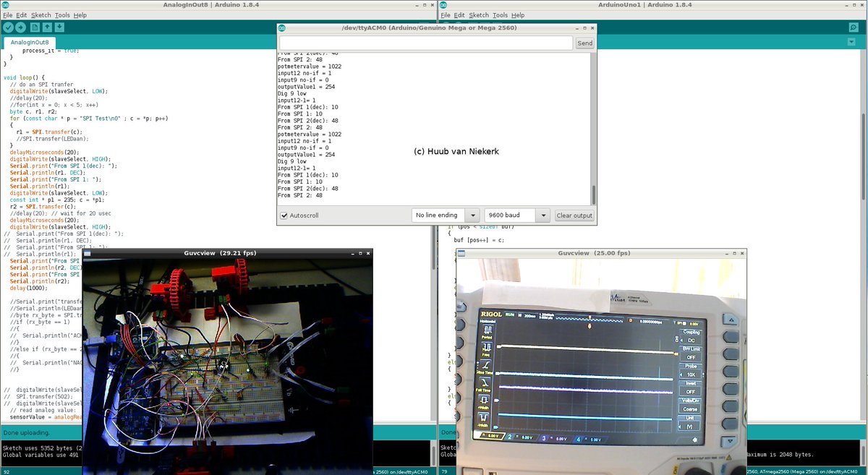This screenshot has height=475, width=868.
Task: Click window menu icon of left Guvcview window
Action: (87, 254)
